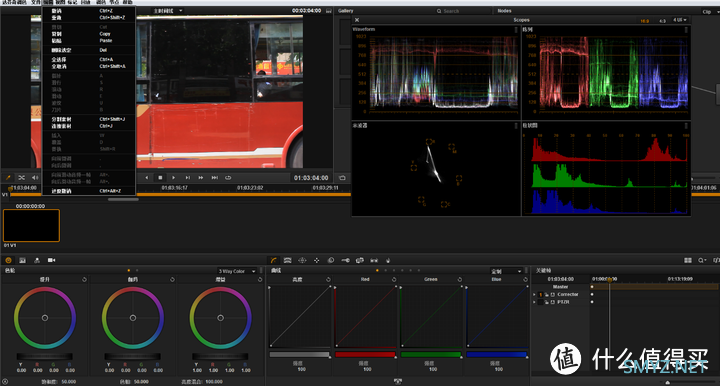Viewport: 720px width, 386px height.
Task: Reset the Lift color wheel
Action: click(x=84, y=279)
